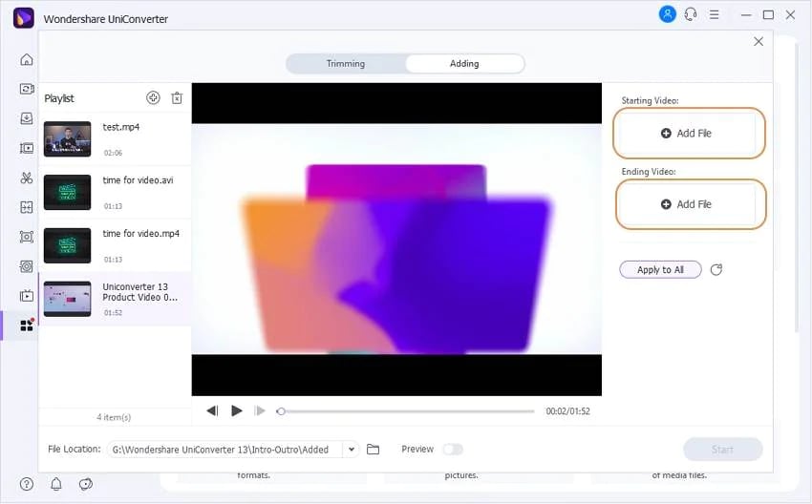This screenshot has width=812, height=504.
Task: Open the Downloader tool in sidebar
Action: (x=27, y=118)
